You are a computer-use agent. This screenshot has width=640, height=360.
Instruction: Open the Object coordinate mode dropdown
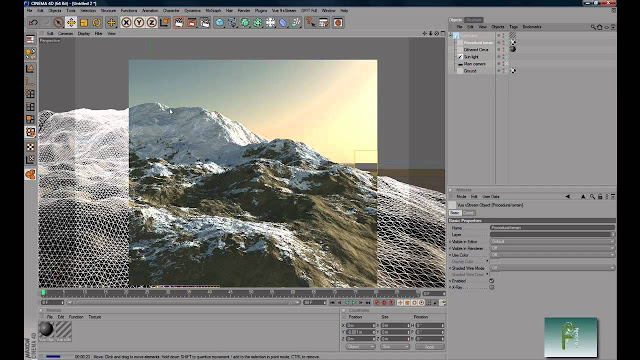(360, 347)
